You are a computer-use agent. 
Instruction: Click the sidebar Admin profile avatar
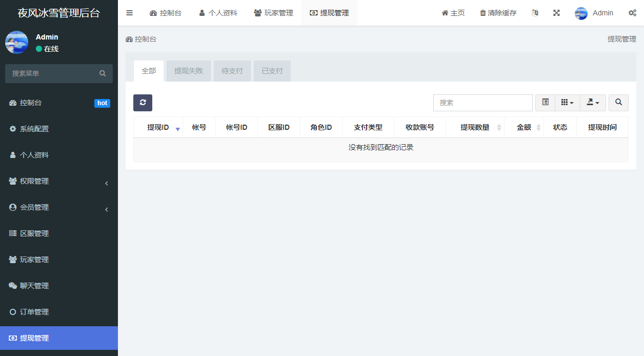coord(16,42)
